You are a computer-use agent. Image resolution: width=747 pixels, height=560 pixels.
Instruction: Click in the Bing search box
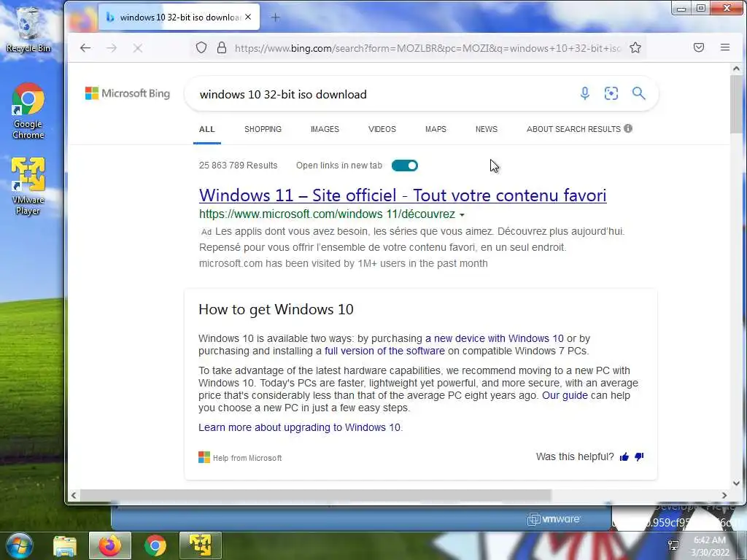(381, 94)
